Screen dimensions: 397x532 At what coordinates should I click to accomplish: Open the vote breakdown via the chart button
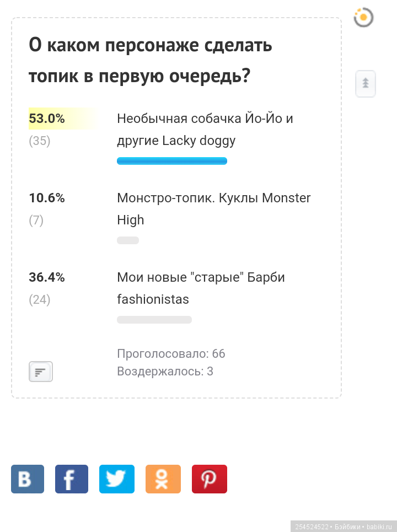40,371
